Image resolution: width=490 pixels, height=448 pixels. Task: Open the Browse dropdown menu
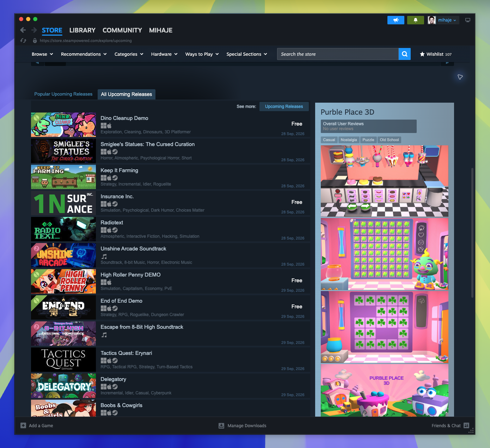pyautogui.click(x=42, y=54)
